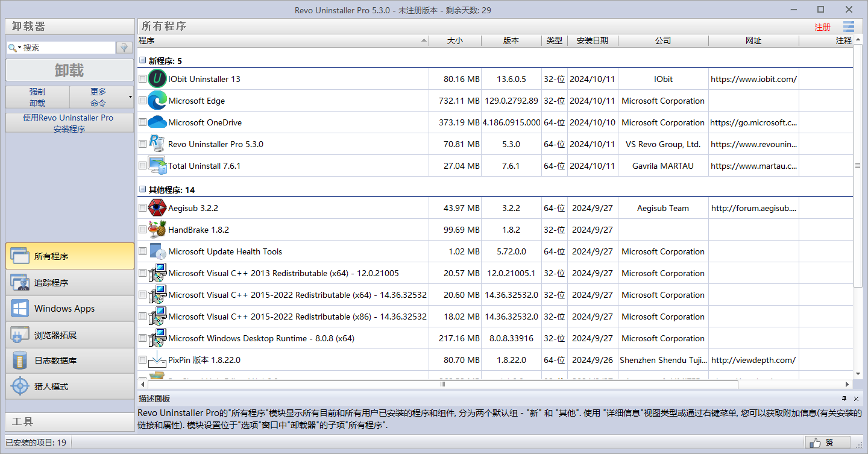Click the horizontal scrollbar right arrow
This screenshot has width=868, height=454.
(x=848, y=383)
